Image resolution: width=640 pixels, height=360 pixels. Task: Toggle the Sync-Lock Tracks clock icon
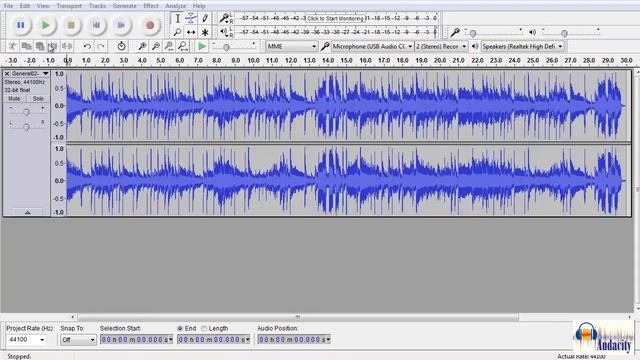pyautogui.click(x=121, y=46)
